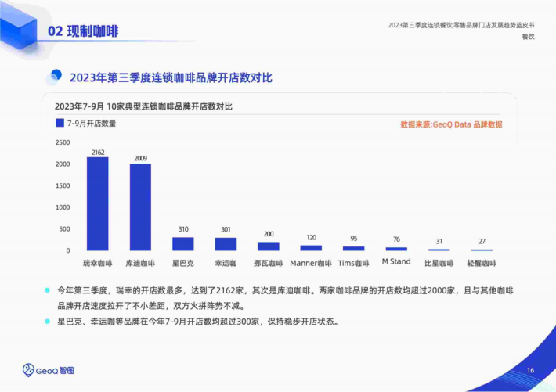Click the 星巴克 bar in the chart

183,244
